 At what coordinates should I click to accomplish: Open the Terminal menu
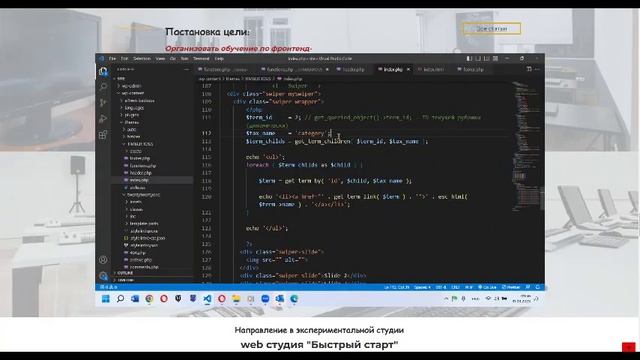[x=201, y=59]
